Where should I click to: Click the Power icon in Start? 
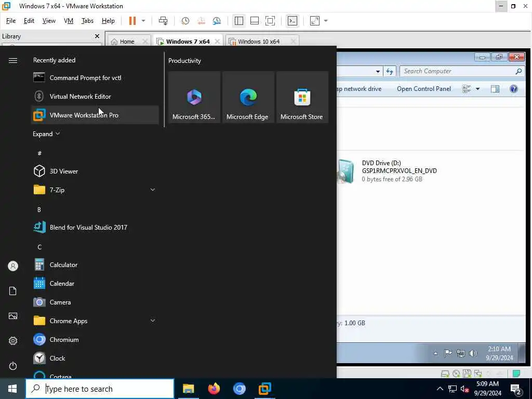[x=13, y=366]
